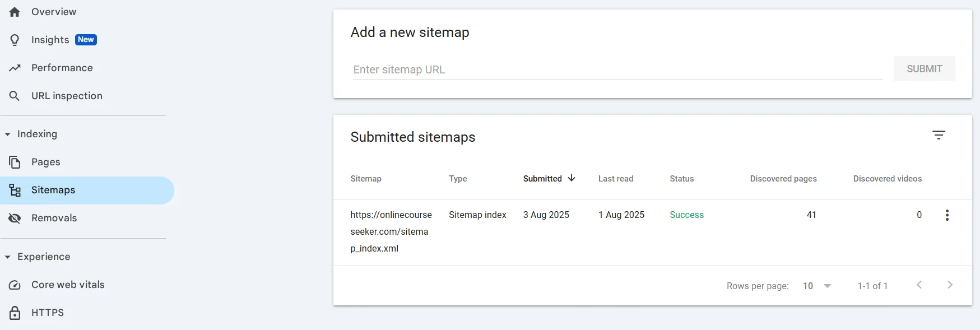Click the Core web vitals gauge icon
Image resolution: width=980 pixels, height=330 pixels.
tap(15, 285)
